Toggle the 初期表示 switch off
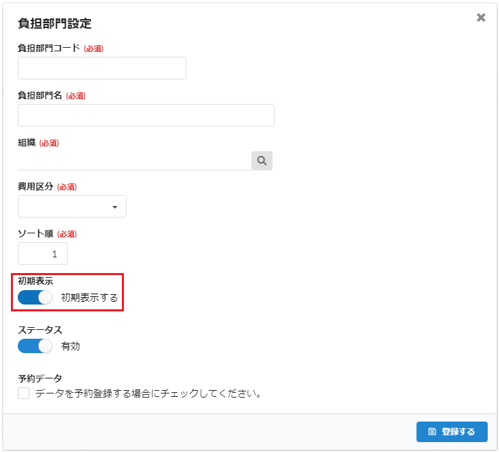The height and width of the screenshot is (452, 499). point(35,297)
